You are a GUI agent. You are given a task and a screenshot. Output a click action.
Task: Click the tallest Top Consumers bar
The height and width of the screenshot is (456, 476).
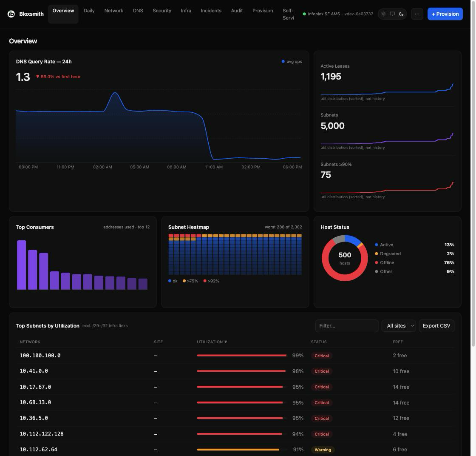pyautogui.click(x=22, y=265)
